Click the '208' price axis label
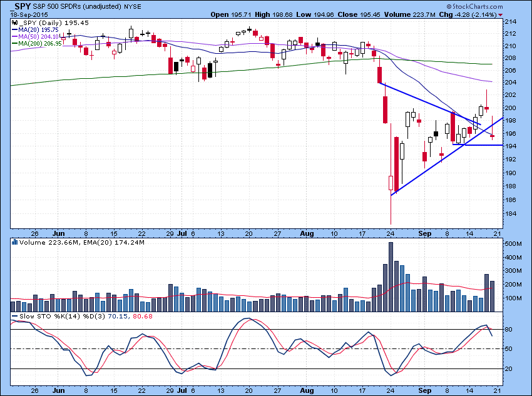532x396 pixels. point(511,58)
